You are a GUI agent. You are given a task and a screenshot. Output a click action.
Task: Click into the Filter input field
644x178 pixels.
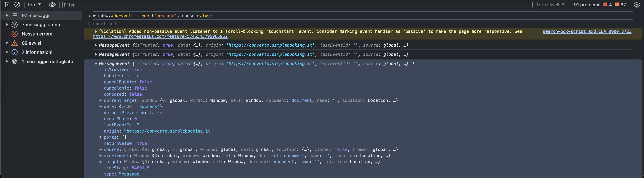297,4
